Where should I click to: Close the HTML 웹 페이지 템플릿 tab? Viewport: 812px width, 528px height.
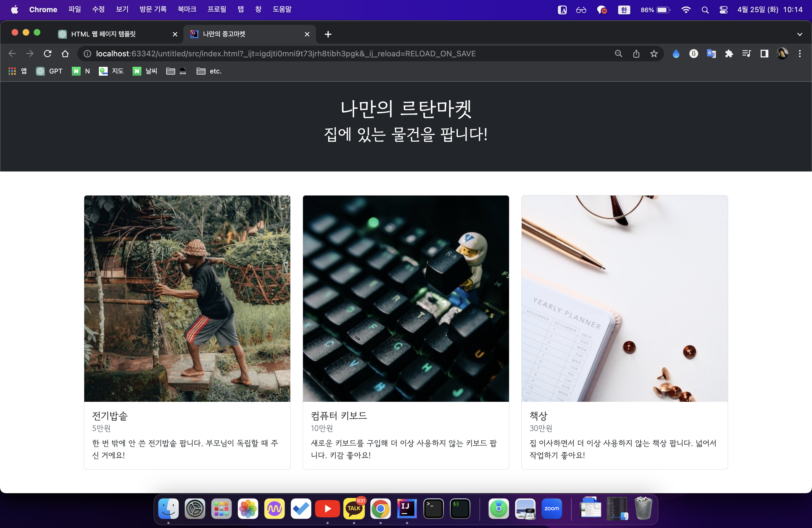(x=175, y=34)
